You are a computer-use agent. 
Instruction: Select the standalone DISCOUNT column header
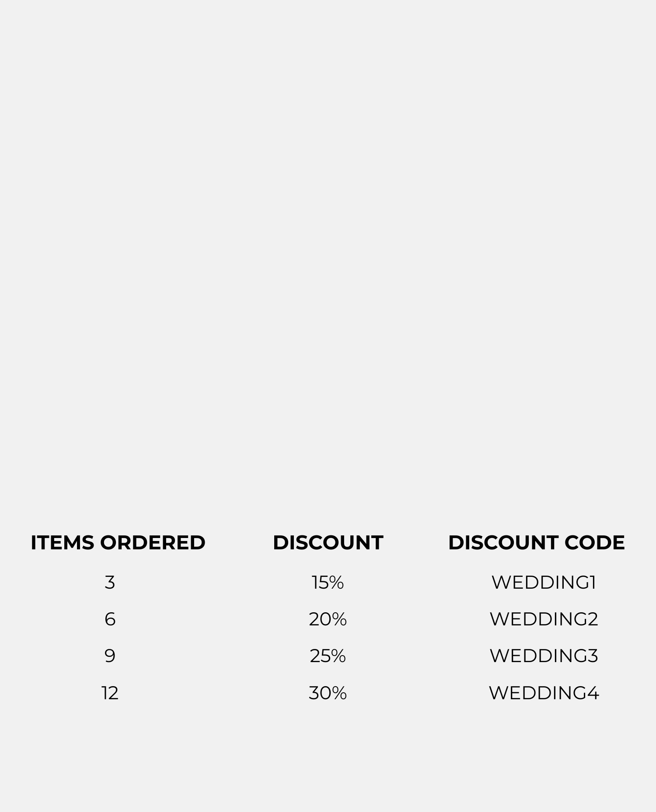pyautogui.click(x=328, y=543)
